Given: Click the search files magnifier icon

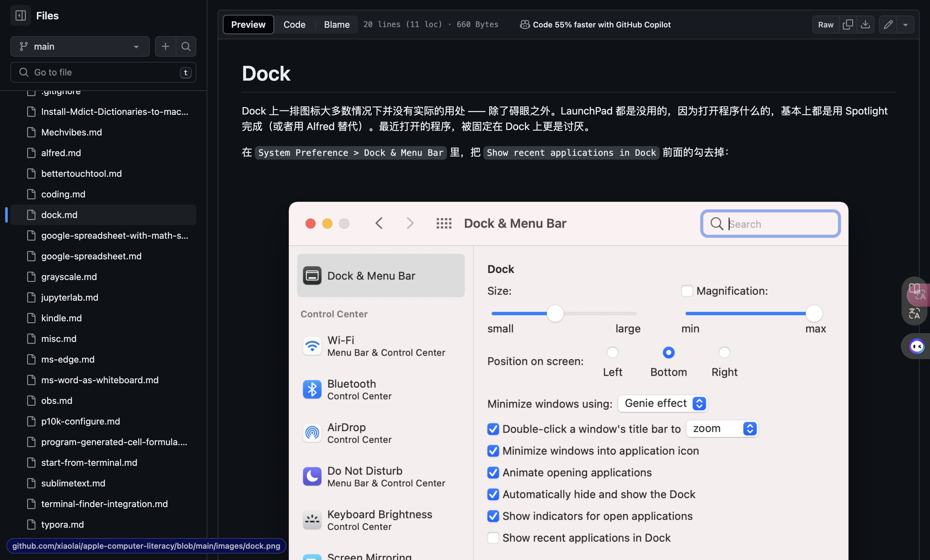Looking at the screenshot, I should 186,46.
